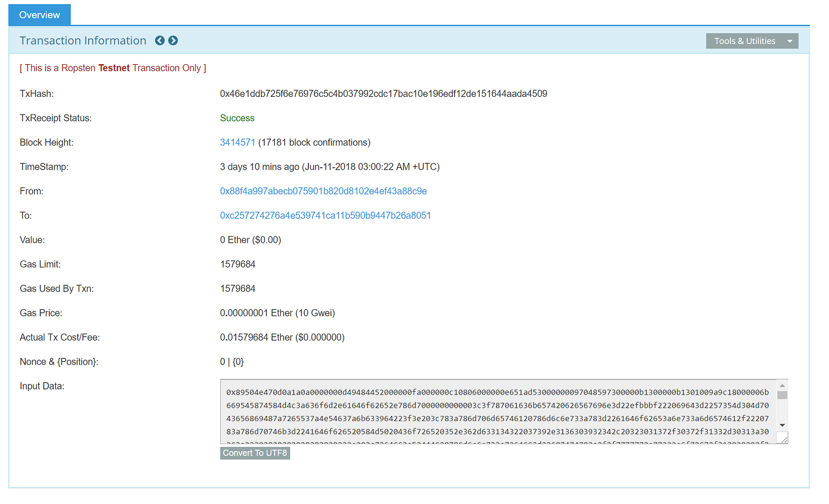Click the 'Gas Price:' label
This screenshot has width=829, height=504.
pyautogui.click(x=41, y=313)
